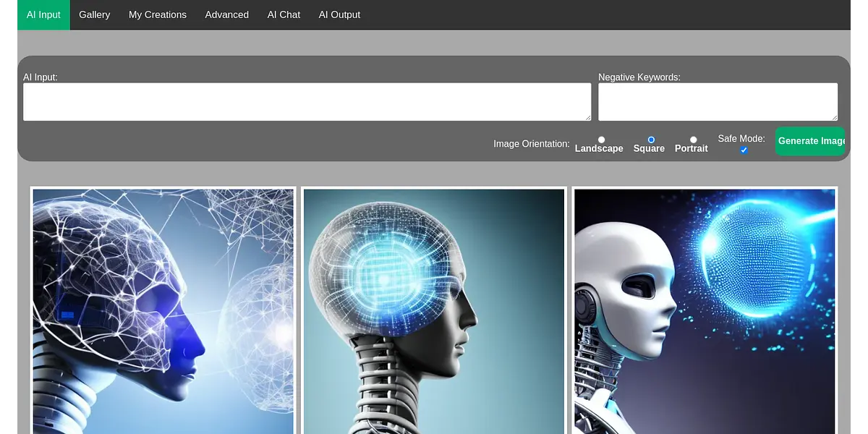The image size is (868, 434).
Task: Open the blue-faced network head image
Action: (x=163, y=311)
